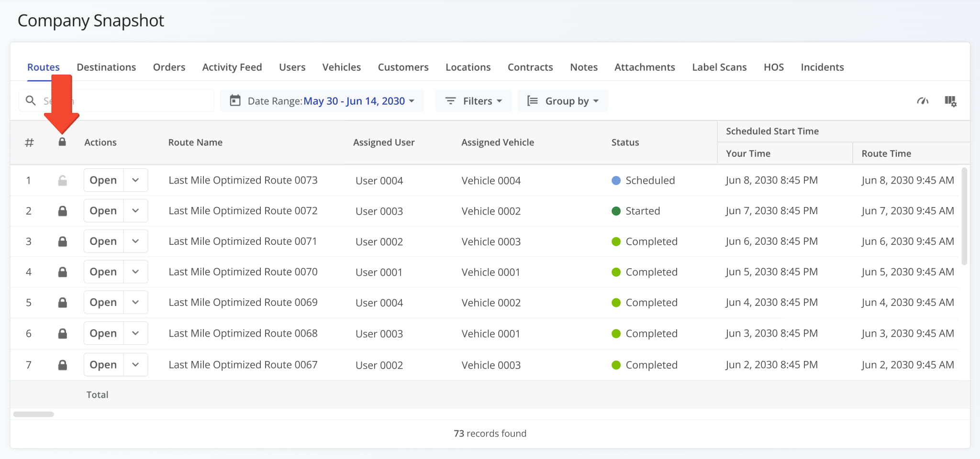
Task: Open the dashboard gauge icon
Action: click(x=923, y=101)
